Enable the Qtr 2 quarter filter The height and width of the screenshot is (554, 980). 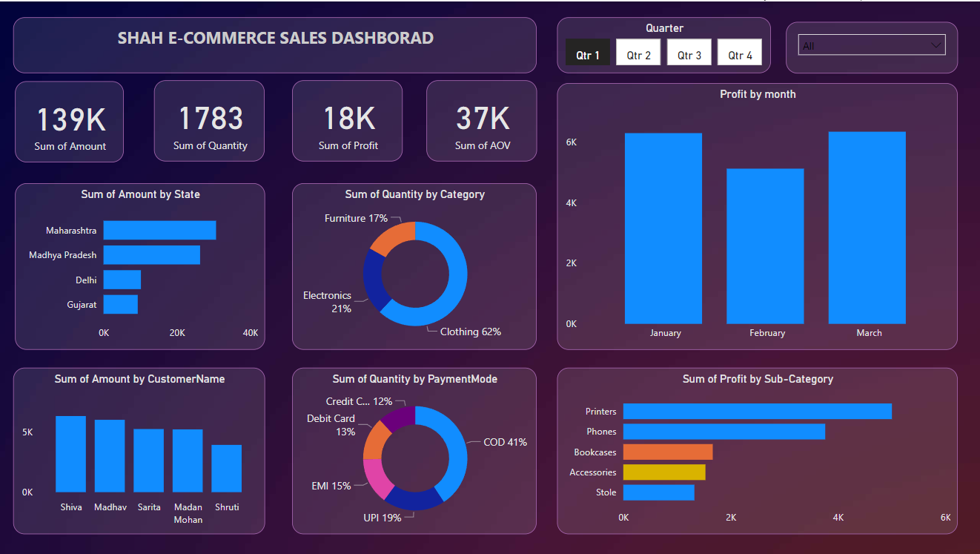point(638,53)
